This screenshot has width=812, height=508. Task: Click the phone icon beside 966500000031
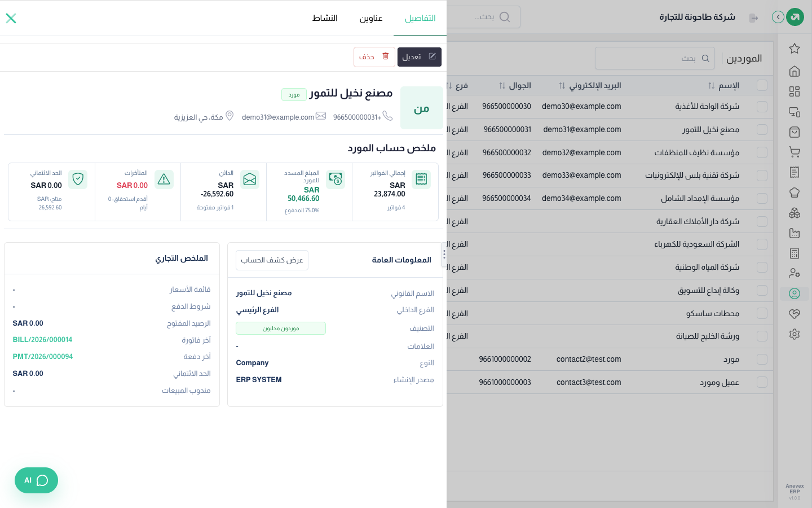click(387, 116)
